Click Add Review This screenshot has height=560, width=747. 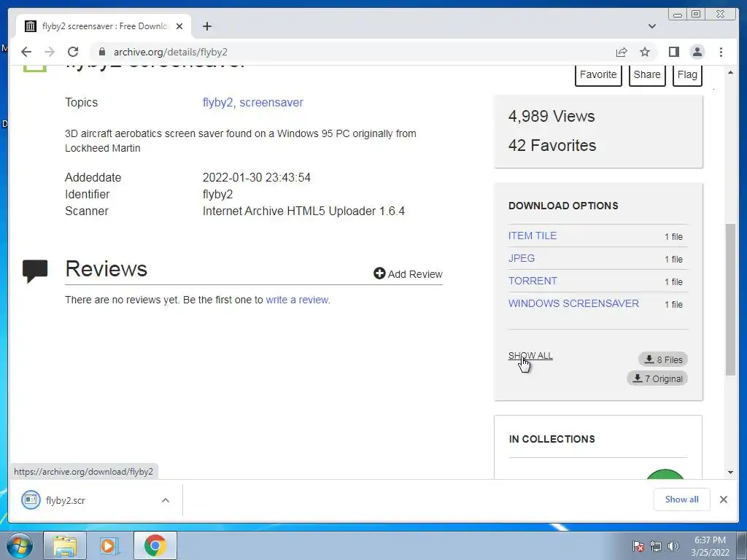pos(409,274)
